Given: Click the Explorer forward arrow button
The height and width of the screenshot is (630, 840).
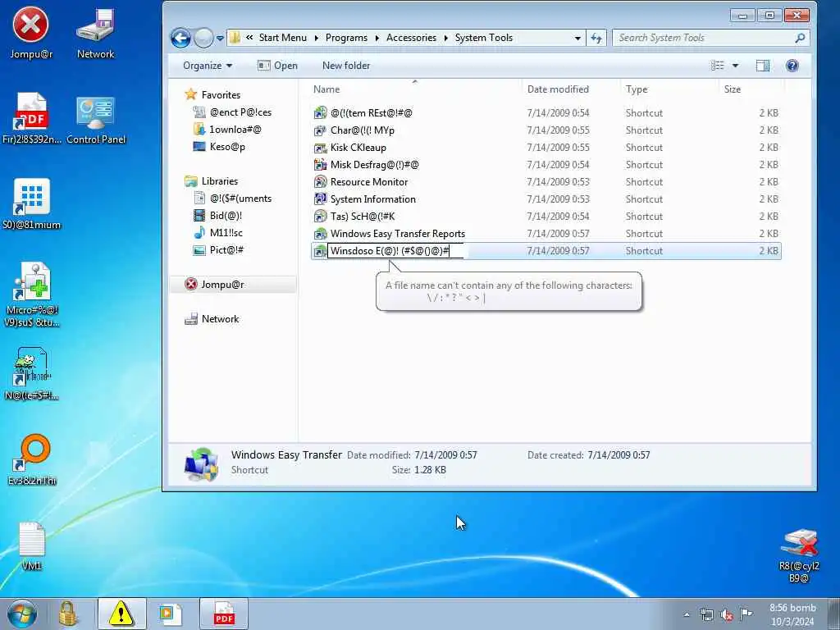Looking at the screenshot, I should 203,38.
